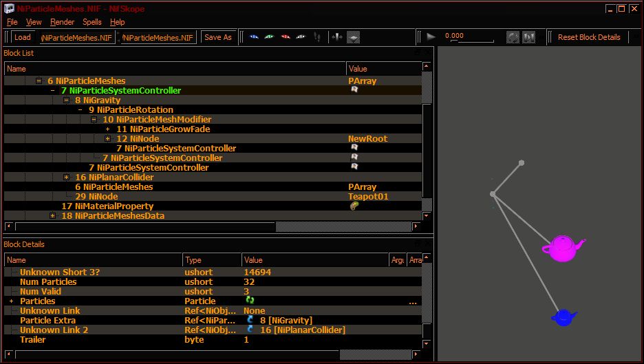
Task: Enable Walk mode footprints icon
Action: [317, 37]
